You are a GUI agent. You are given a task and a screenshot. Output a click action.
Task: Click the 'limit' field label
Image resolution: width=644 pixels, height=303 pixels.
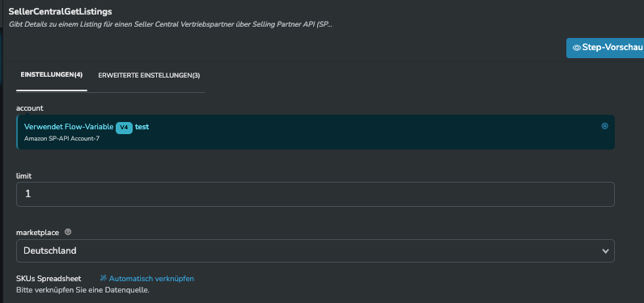coord(23,175)
